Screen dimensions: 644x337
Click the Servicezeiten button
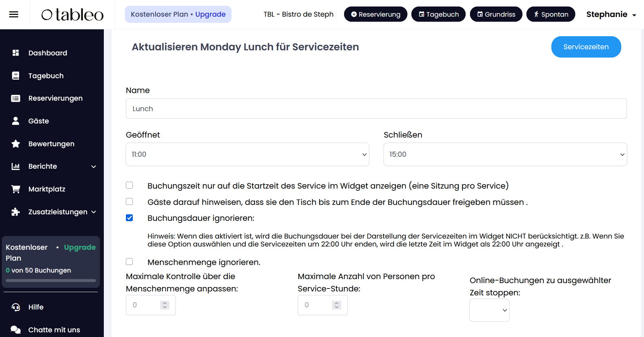(586, 47)
